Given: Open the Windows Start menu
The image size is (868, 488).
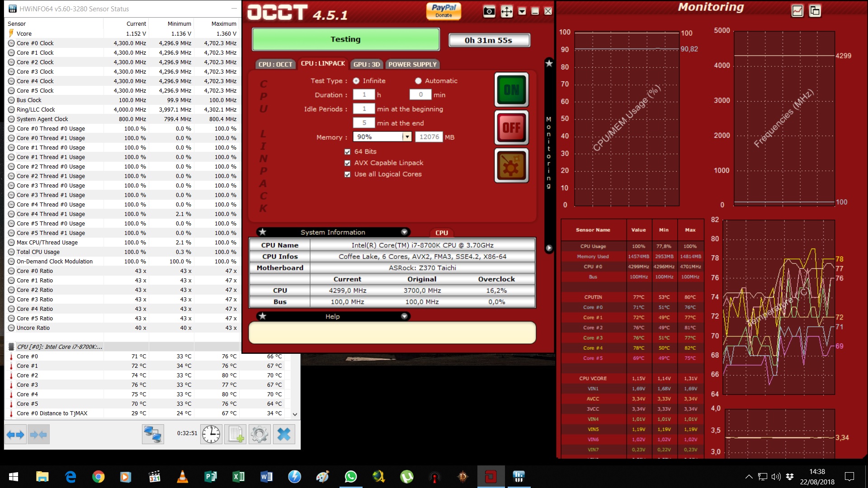Looking at the screenshot, I should coord(14,477).
